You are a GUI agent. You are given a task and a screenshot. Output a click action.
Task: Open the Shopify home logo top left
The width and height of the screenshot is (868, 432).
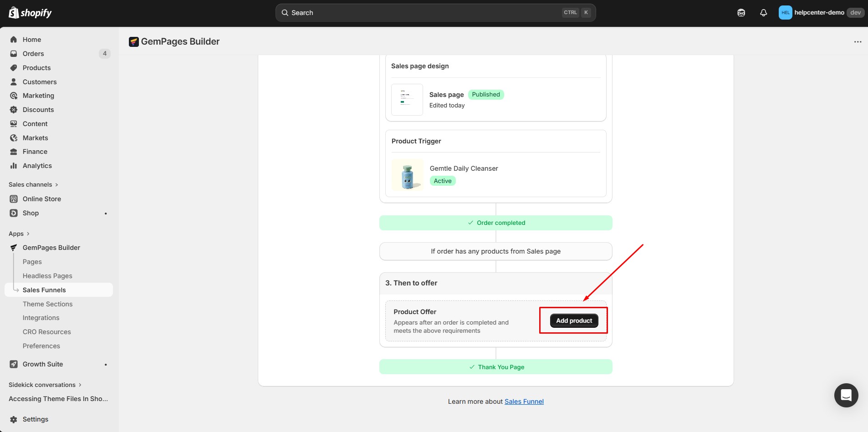click(x=30, y=12)
